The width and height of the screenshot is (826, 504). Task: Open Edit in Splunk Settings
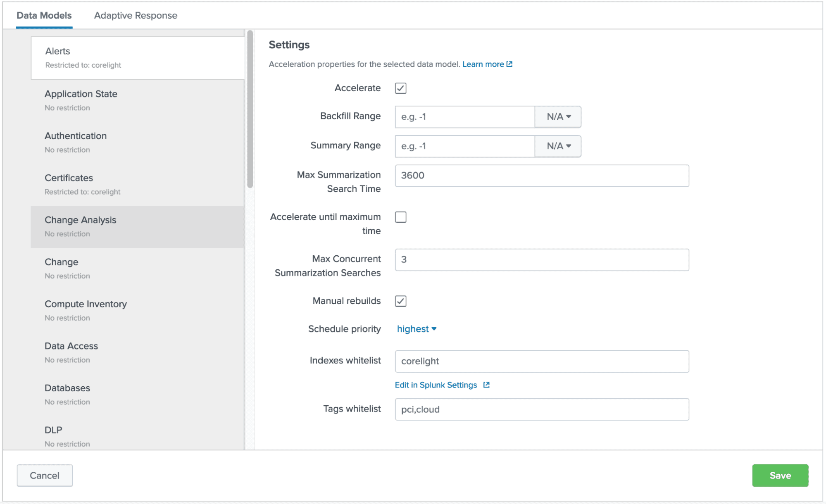pyautogui.click(x=436, y=385)
